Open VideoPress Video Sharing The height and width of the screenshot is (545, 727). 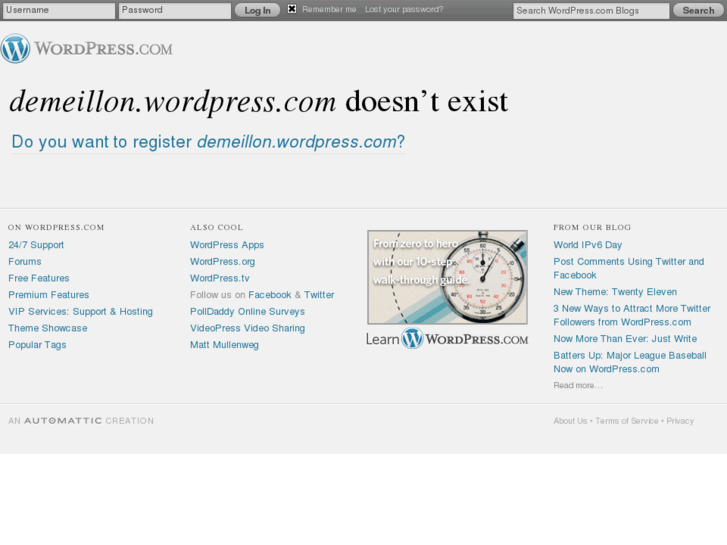tap(248, 328)
